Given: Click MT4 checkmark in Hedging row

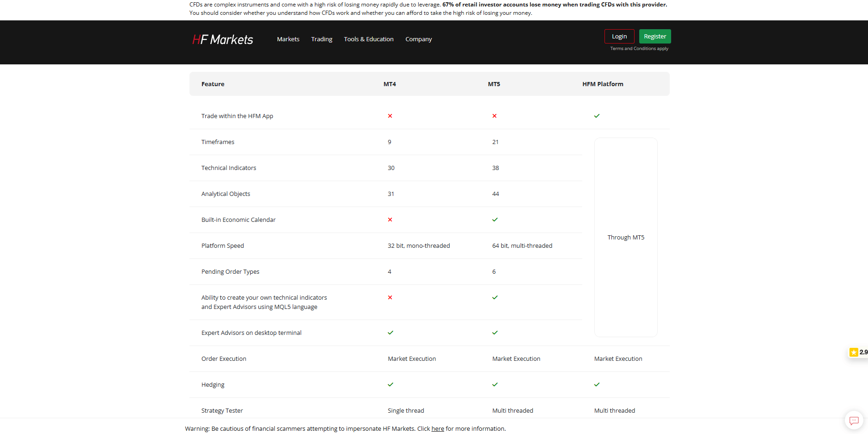Looking at the screenshot, I should [x=390, y=384].
